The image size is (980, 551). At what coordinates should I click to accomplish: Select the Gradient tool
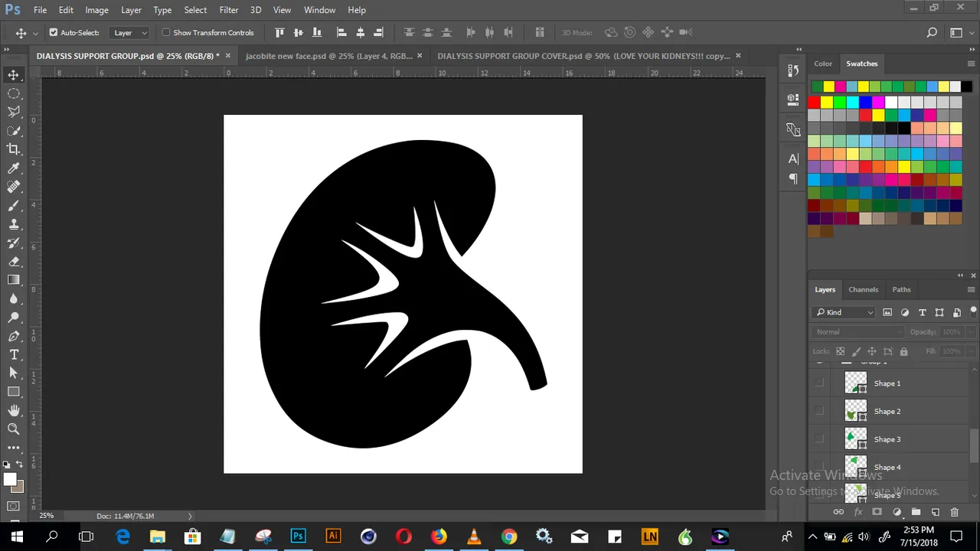tap(14, 280)
